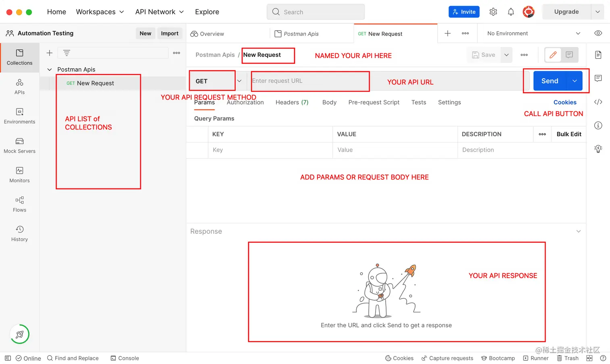Click the Bulk Edit link
610x364 pixels.
569,134
